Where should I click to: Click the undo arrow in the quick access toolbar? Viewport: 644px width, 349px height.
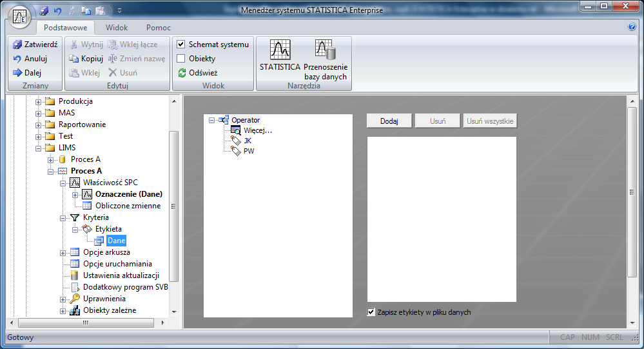point(58,11)
